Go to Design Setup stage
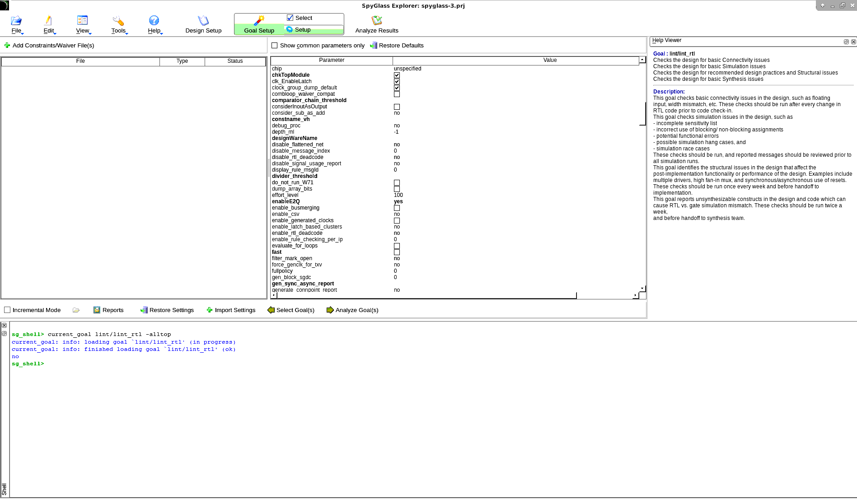 pos(203,24)
